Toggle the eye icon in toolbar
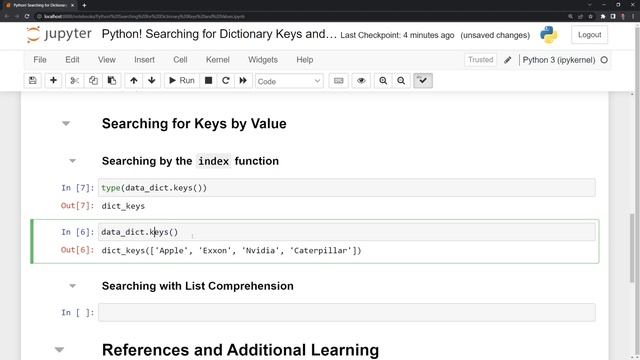This screenshot has height=360, width=640. (x=361, y=81)
